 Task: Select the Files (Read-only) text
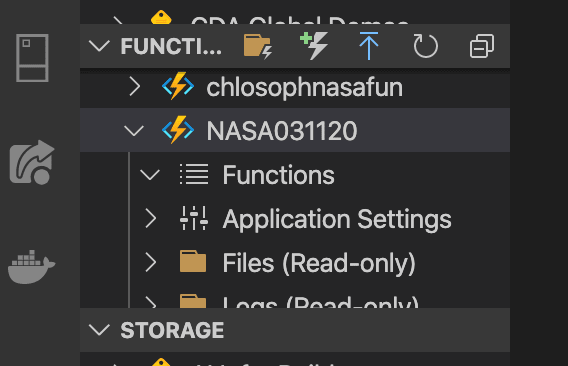pyautogui.click(x=319, y=263)
